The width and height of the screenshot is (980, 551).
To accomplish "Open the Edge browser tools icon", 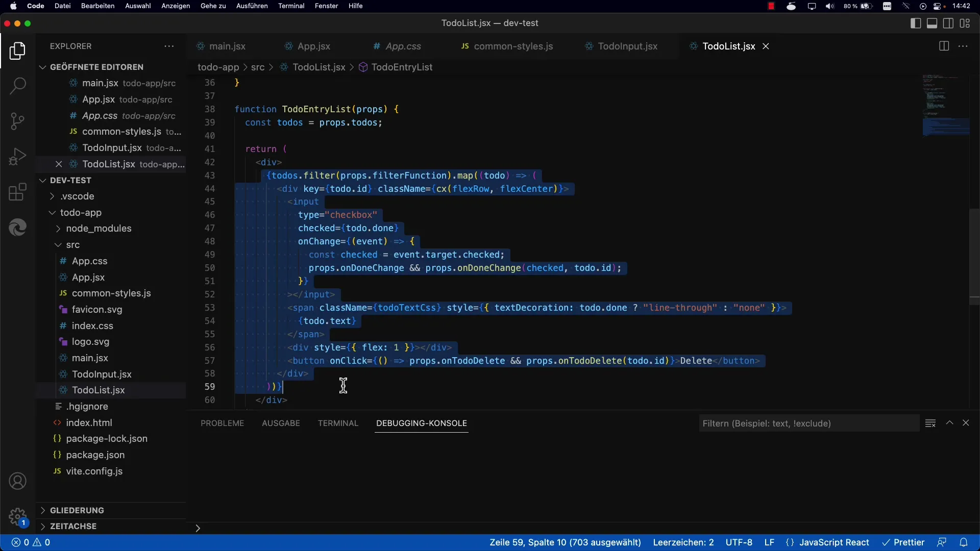I will (x=17, y=227).
